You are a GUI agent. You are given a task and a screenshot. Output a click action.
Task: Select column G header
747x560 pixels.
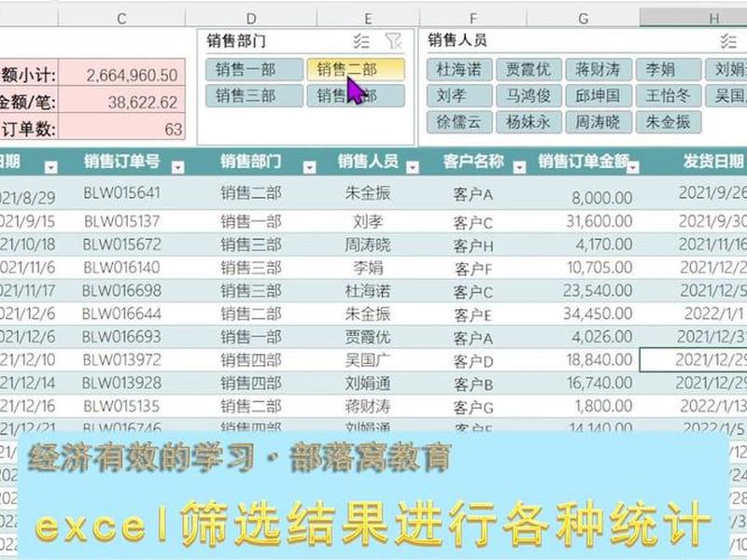[x=583, y=18]
